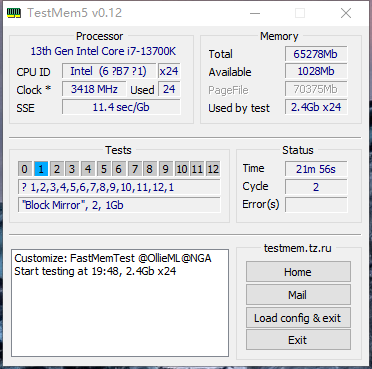Minimize the TestMem5 window

point(255,13)
